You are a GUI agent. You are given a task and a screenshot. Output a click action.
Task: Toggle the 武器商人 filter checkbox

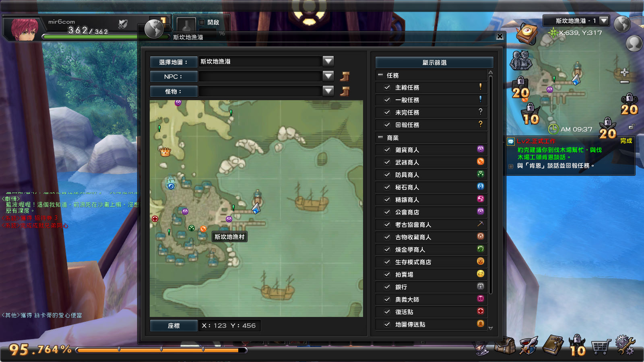(387, 162)
